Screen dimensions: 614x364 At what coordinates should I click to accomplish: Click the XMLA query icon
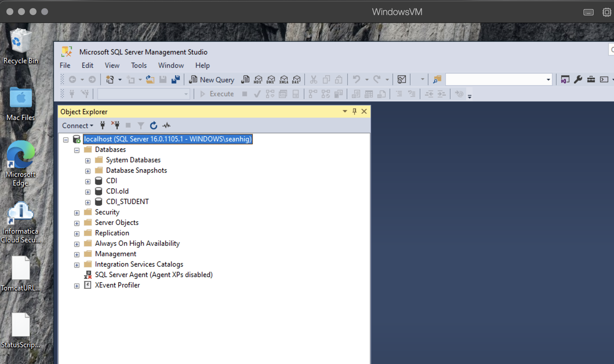point(284,80)
